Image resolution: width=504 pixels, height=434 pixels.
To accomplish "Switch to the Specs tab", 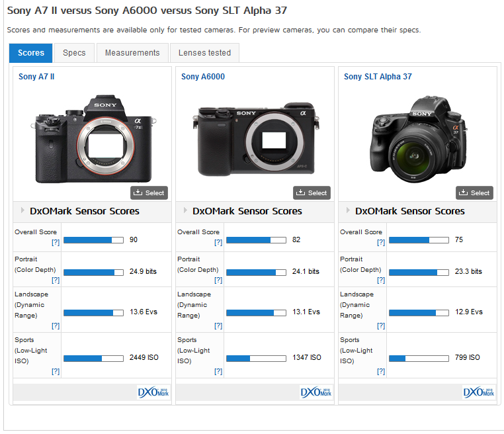I will tap(74, 53).
